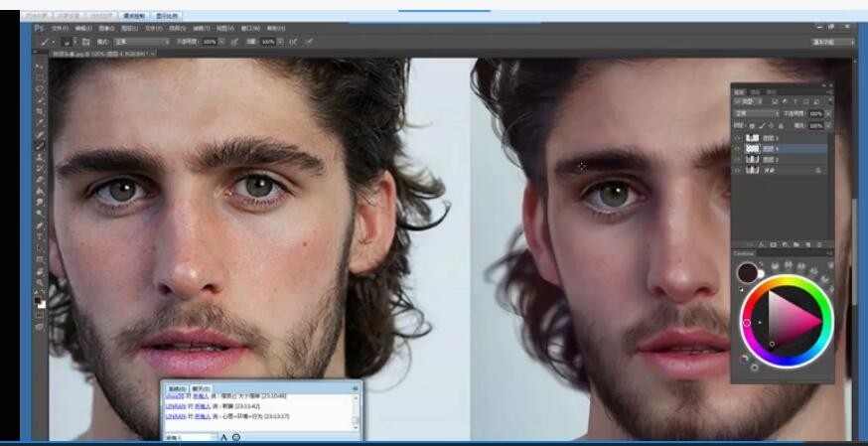868x446 pixels.
Task: Filter layers by pixel layer icon
Action: tap(775, 102)
